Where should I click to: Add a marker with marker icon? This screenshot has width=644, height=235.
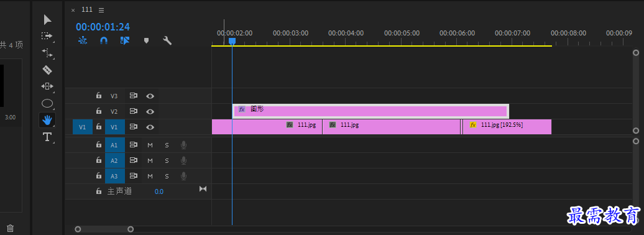tap(146, 40)
